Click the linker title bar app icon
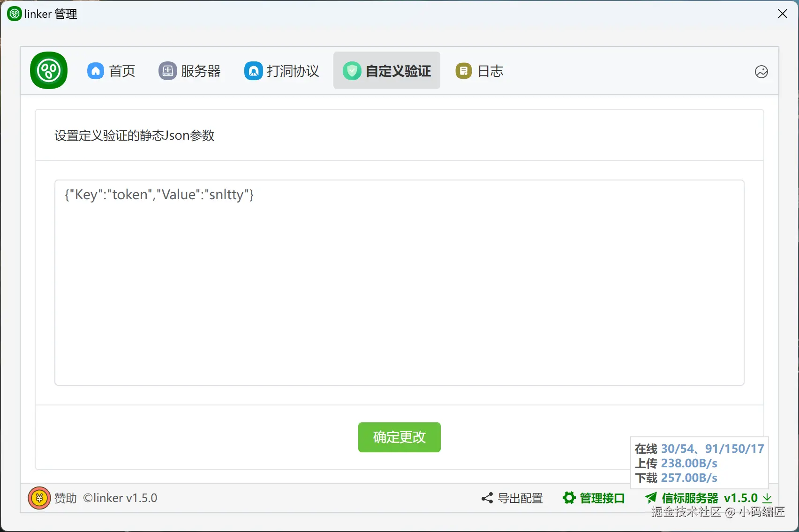Screen dimensions: 799x532 tap(15, 14)
